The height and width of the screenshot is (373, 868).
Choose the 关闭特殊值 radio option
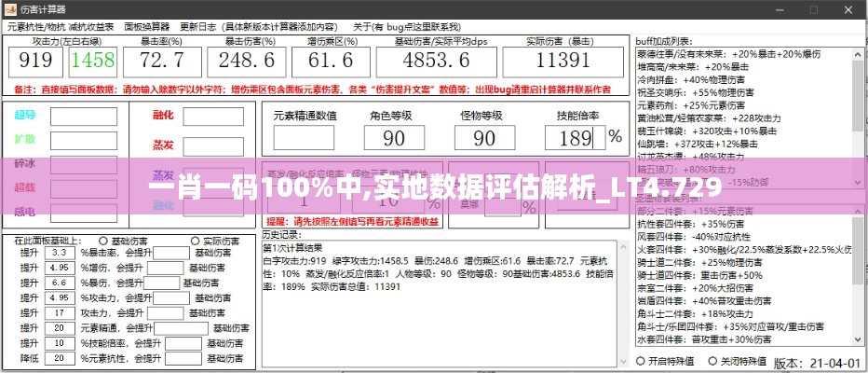tap(712, 360)
